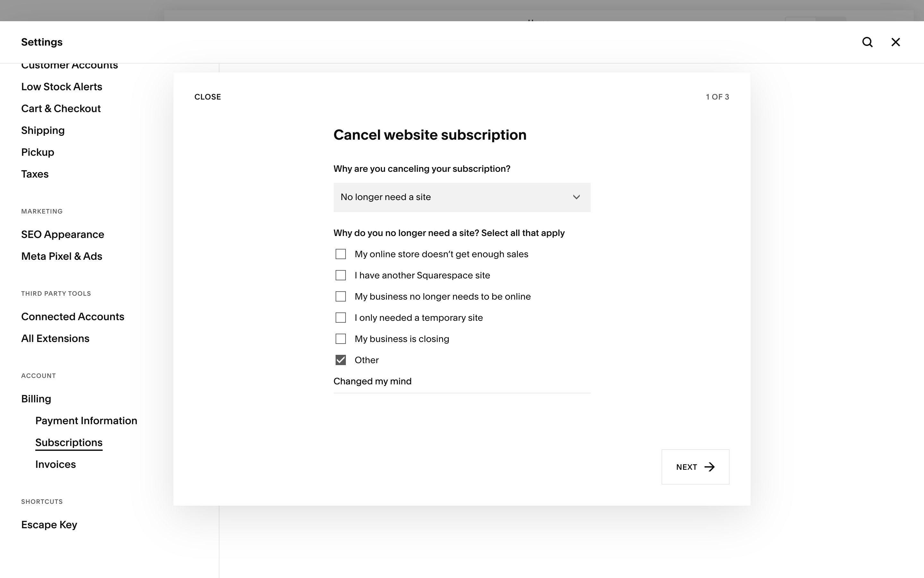Click the '1 OF 3' step indicator

pos(717,97)
